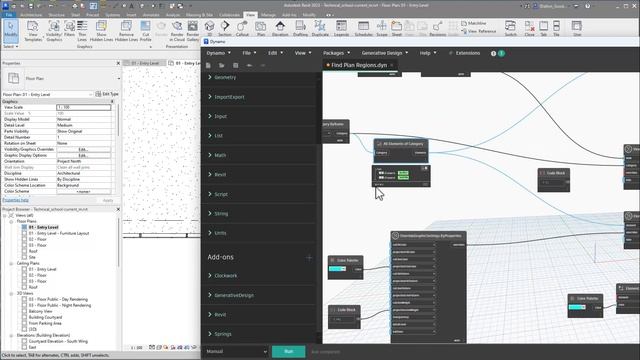Click the Legends ribbon tool

(x=341, y=29)
